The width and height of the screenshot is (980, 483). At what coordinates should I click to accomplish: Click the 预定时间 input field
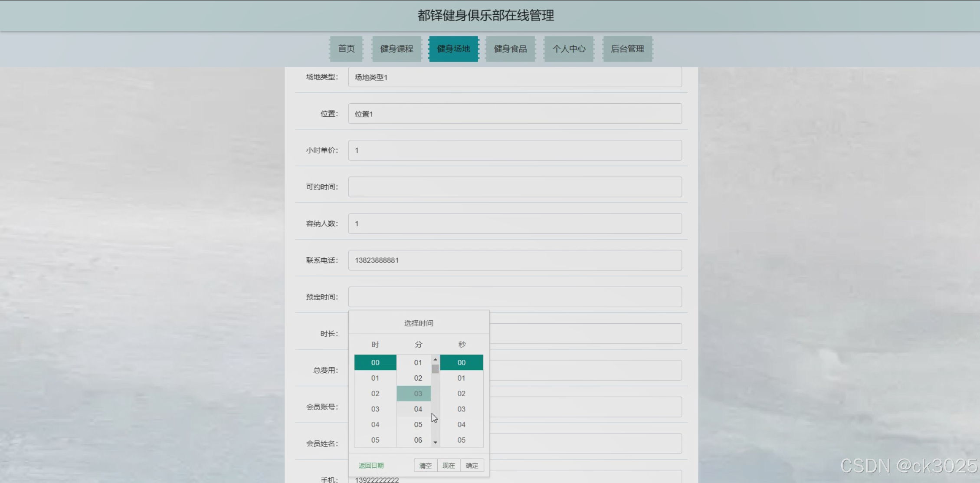tap(515, 297)
